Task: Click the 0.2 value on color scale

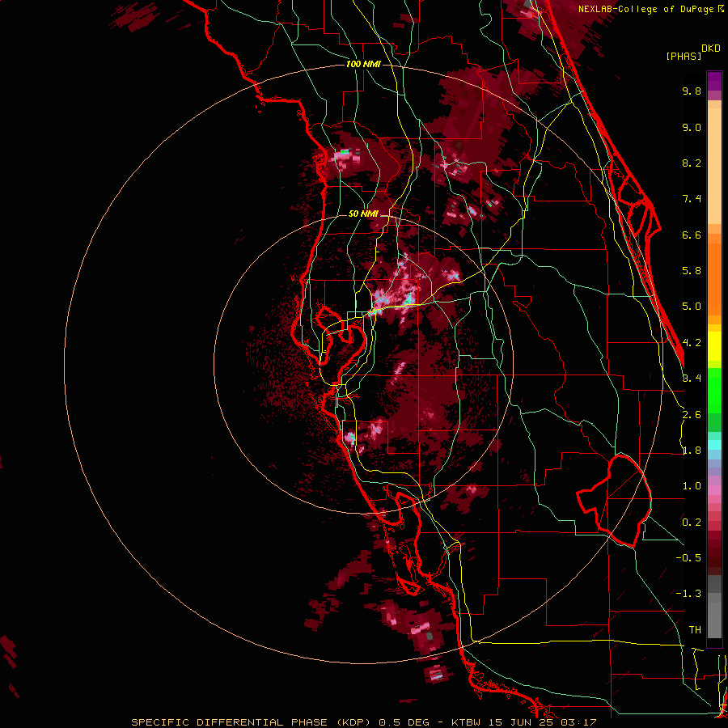Action: [692, 523]
